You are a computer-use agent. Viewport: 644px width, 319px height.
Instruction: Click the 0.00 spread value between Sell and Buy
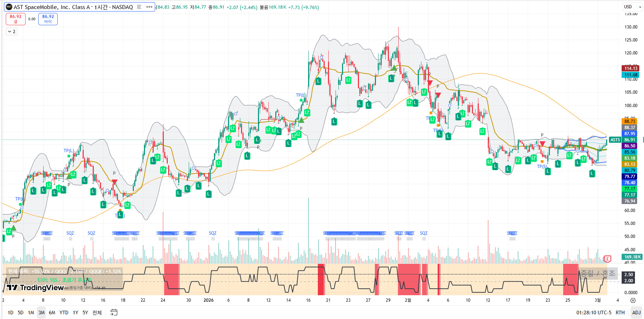[x=32, y=19]
